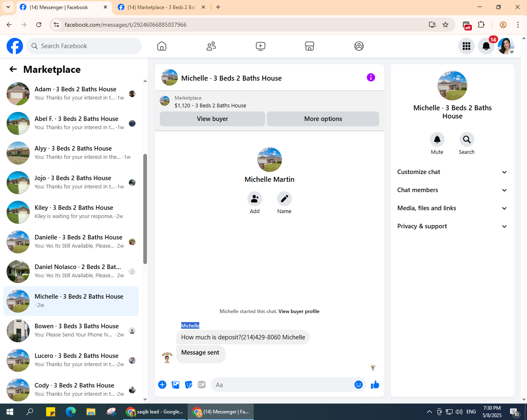Open the Groups icon in top navigation
Screen dimensions: 527x420
(359, 46)
